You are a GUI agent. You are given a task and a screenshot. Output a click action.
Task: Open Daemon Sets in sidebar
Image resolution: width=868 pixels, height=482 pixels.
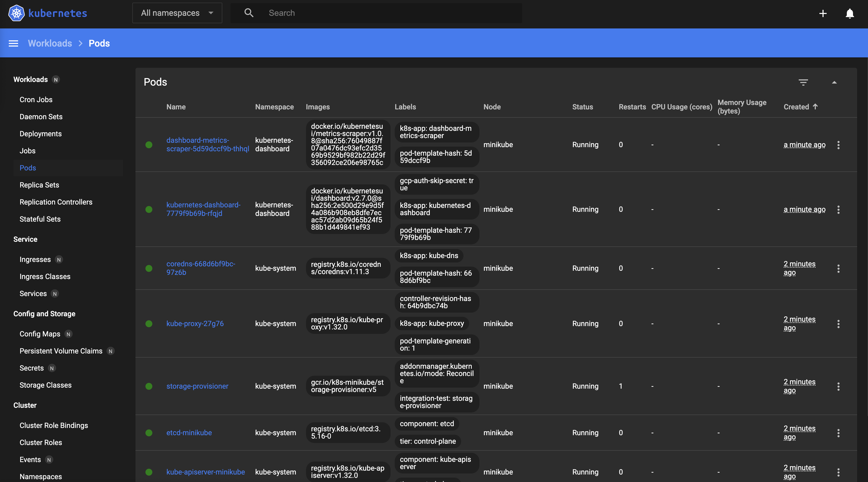[x=41, y=117]
